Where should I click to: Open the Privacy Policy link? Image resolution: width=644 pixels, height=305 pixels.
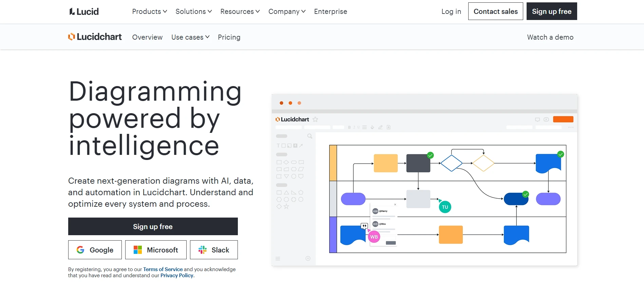[x=177, y=276]
